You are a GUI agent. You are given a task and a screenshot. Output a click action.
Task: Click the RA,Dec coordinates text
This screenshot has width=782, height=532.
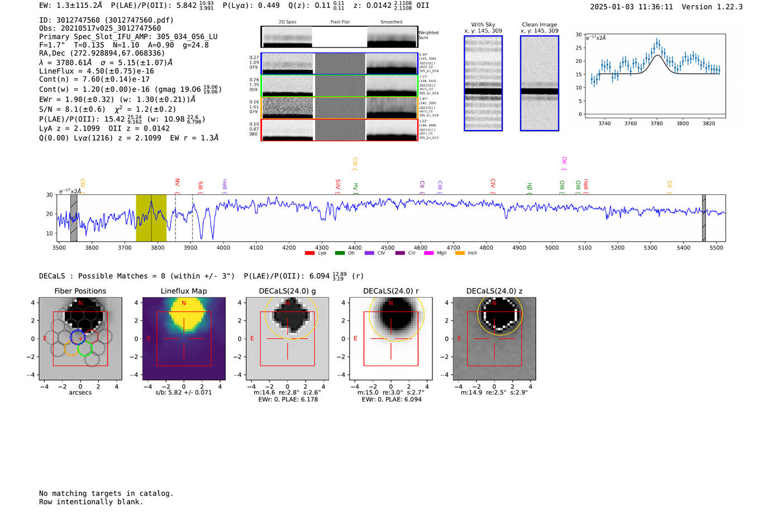(102, 54)
